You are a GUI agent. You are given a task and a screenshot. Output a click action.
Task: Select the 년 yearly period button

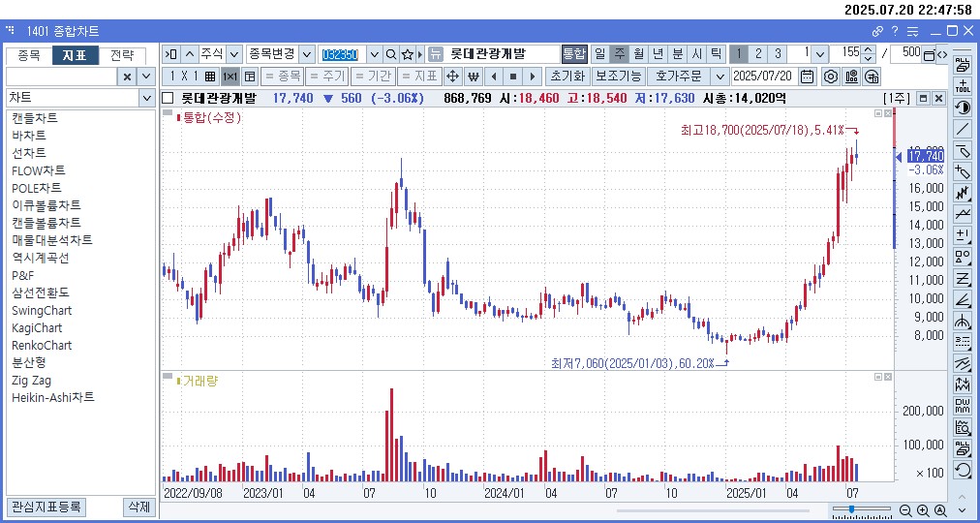658,53
